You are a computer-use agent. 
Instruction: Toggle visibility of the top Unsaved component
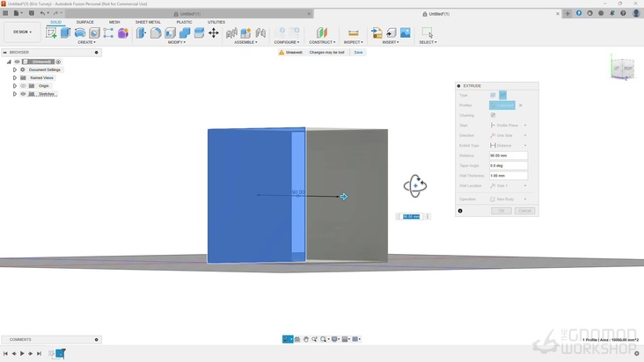tap(17, 62)
